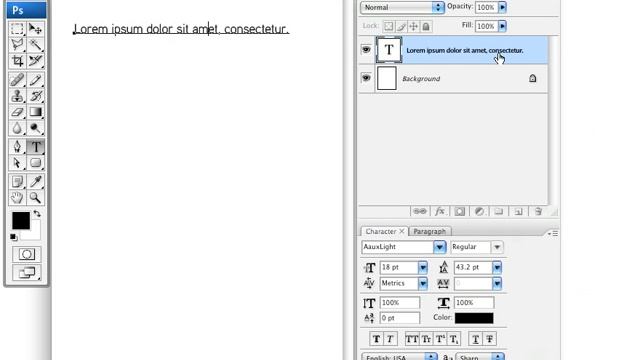
Task: Toggle Faux Italic text style
Action: [x=390, y=339]
